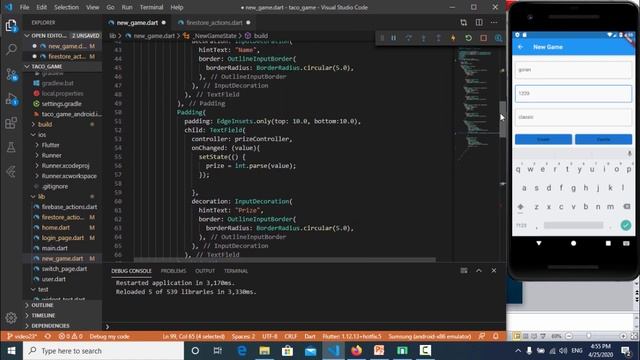This screenshot has width=640, height=360.
Task: Tap the emulator Android home button
Action: 573,243
